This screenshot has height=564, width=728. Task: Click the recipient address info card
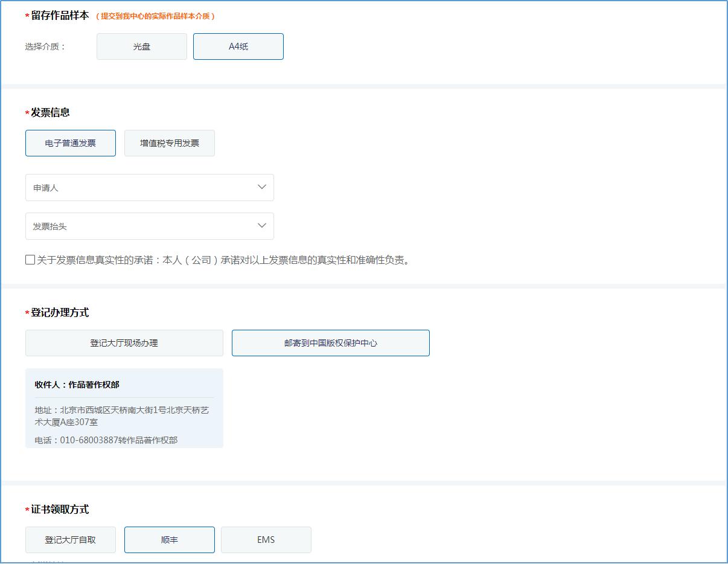[124, 406]
